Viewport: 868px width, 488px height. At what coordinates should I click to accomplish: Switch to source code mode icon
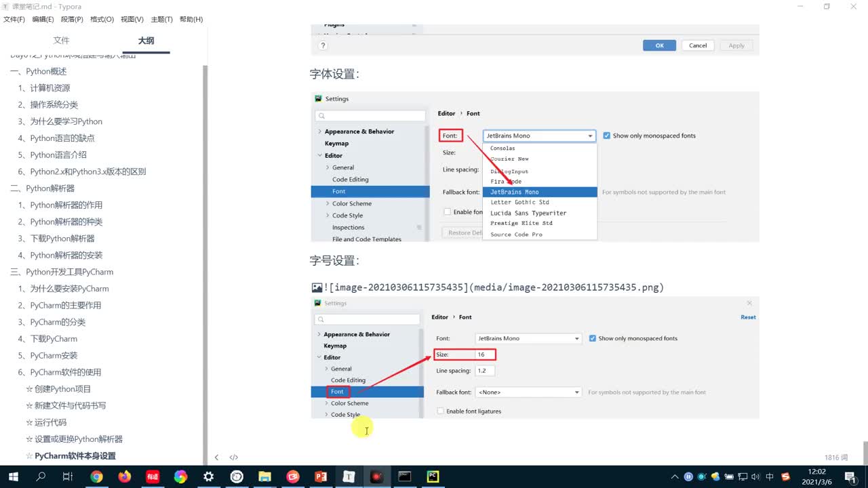234,457
